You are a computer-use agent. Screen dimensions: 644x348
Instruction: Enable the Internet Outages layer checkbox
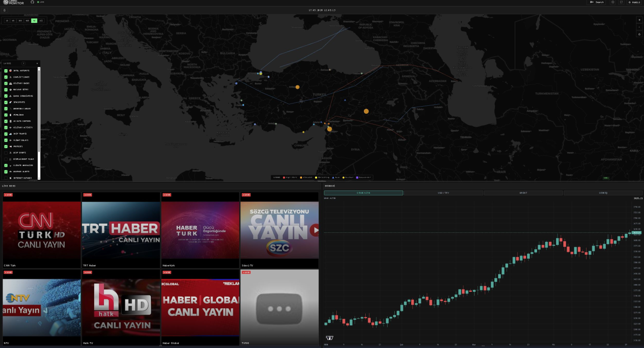pos(6,178)
